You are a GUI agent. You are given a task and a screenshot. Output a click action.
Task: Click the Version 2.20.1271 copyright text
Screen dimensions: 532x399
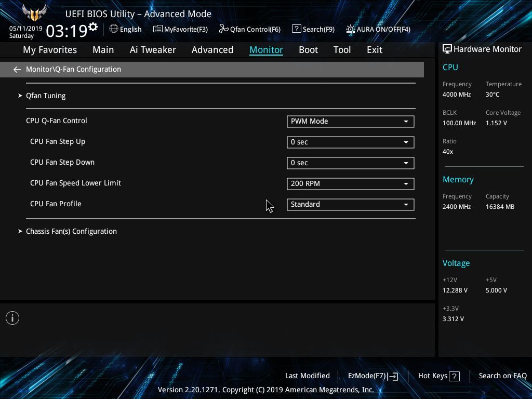(265, 390)
